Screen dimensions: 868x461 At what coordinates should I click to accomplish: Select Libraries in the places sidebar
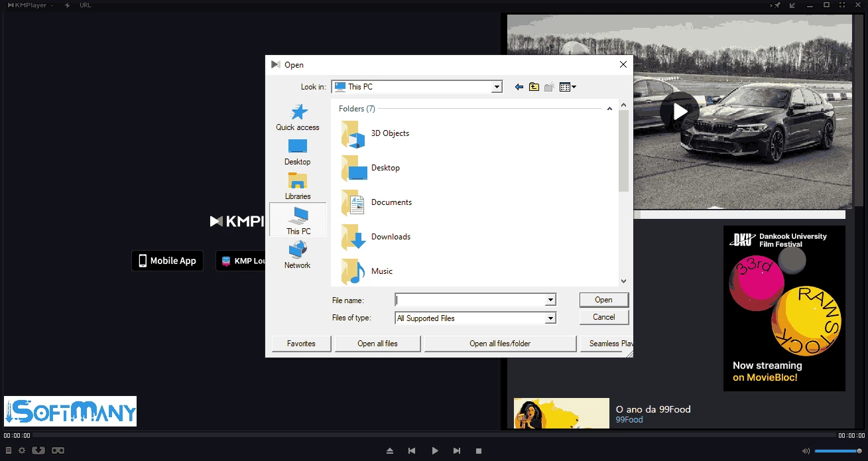pyautogui.click(x=298, y=186)
